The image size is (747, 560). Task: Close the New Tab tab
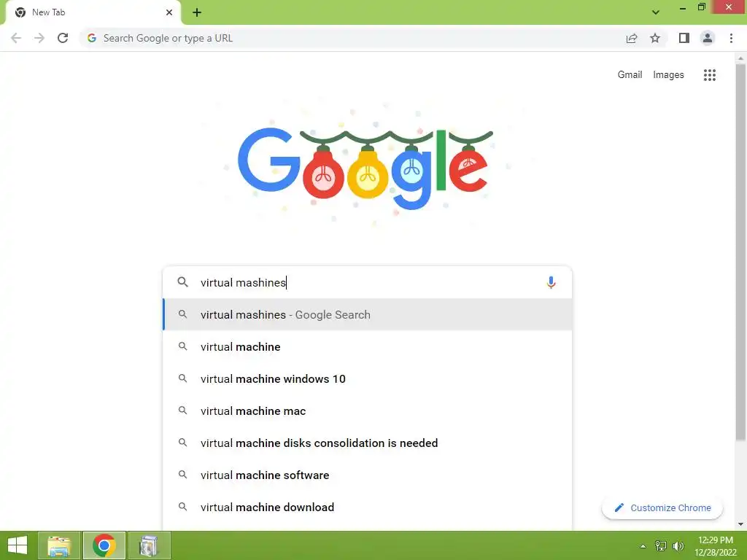(x=169, y=12)
